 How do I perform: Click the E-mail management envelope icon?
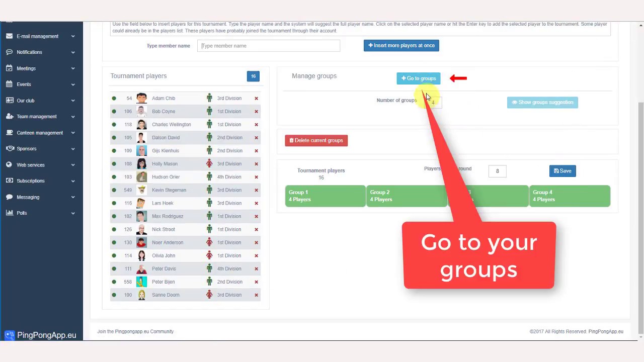[9, 36]
